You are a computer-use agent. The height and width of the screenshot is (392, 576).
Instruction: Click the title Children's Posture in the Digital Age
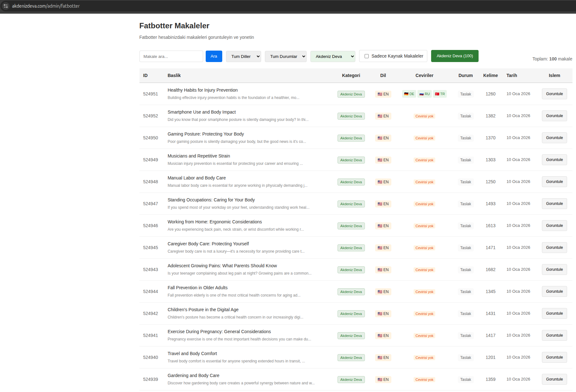coord(203,310)
